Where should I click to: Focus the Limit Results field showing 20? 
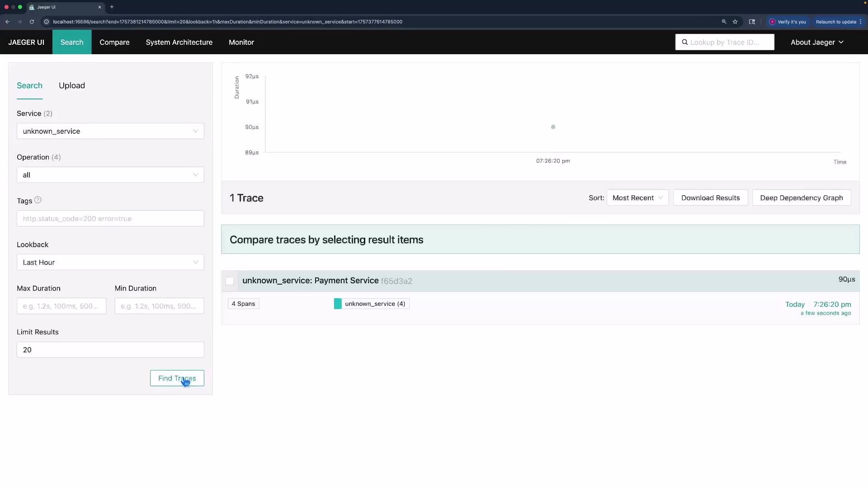[x=110, y=350]
